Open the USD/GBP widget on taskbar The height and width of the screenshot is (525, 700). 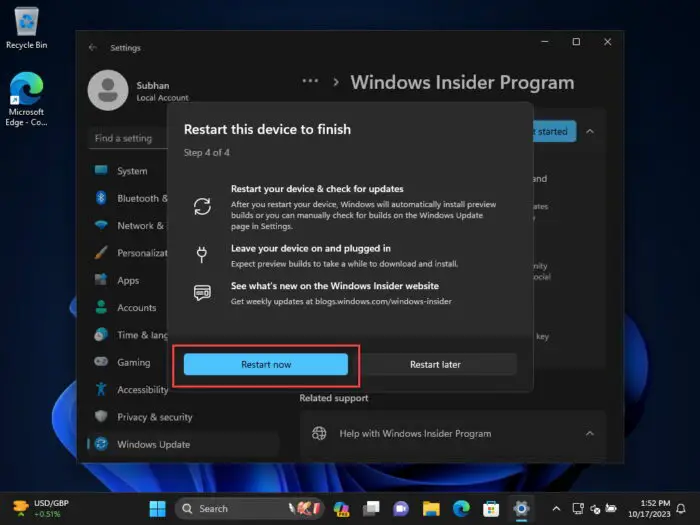coord(40,508)
